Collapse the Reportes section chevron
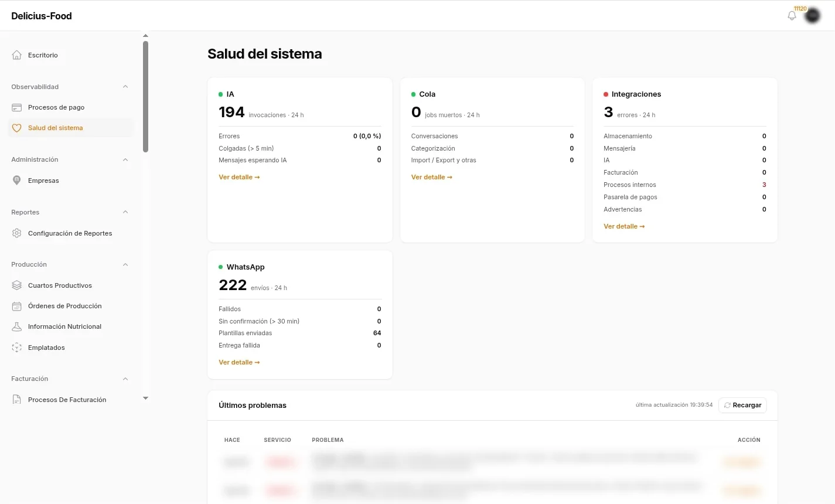This screenshot has width=835, height=504. pyautogui.click(x=125, y=212)
